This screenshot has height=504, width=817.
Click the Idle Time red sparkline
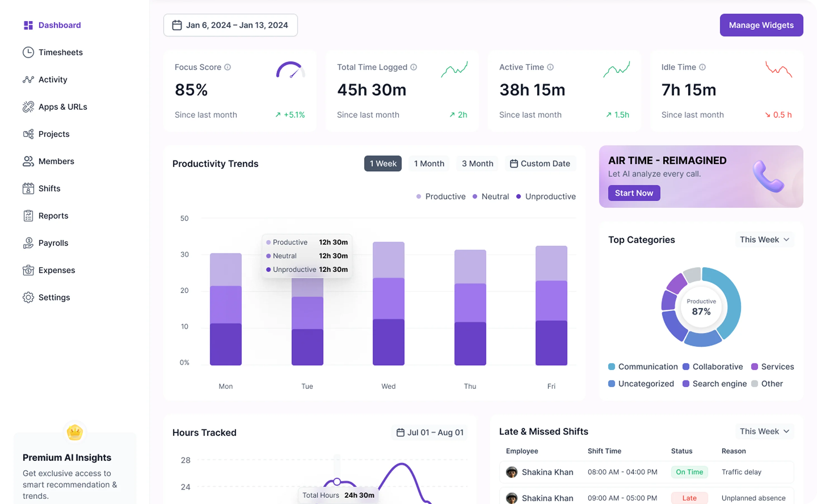coord(779,69)
